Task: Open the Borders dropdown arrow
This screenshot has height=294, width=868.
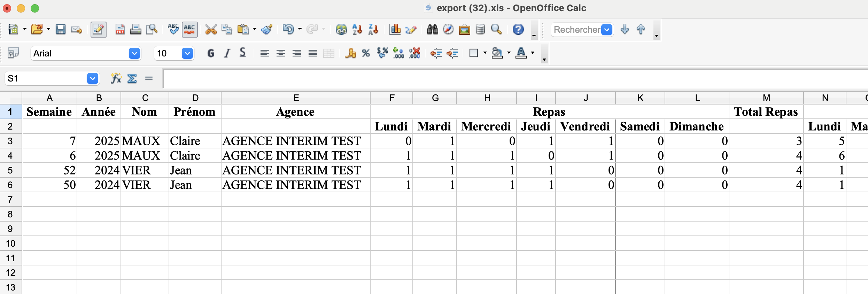Action: pos(485,53)
